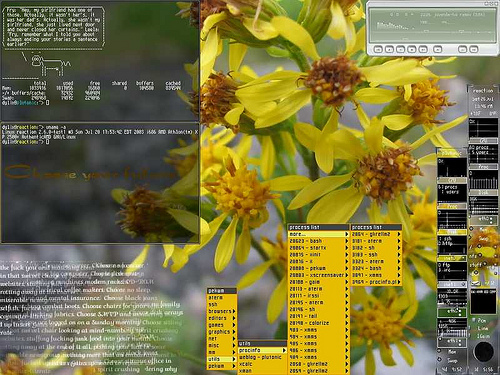
Task: Toggle shuffle mode in XMMS
Action: pos(462,50)
